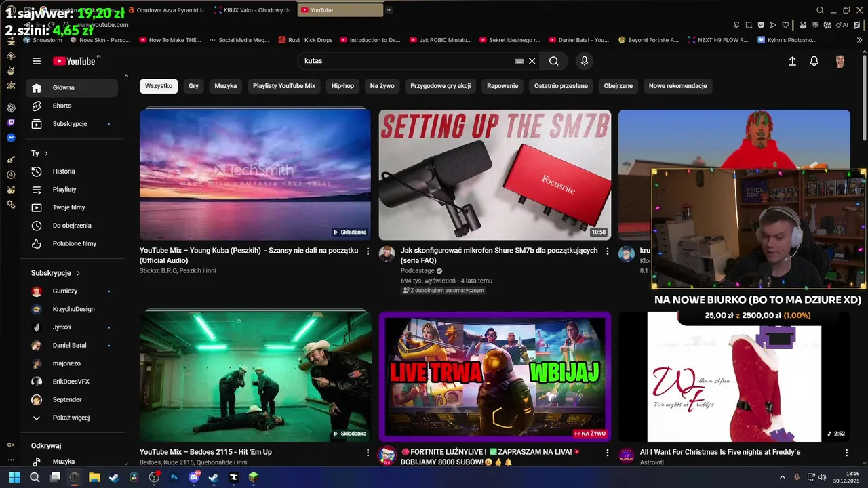868x488 pixels.
Task: Open the Jynxzi channel subscription
Action: (72, 327)
